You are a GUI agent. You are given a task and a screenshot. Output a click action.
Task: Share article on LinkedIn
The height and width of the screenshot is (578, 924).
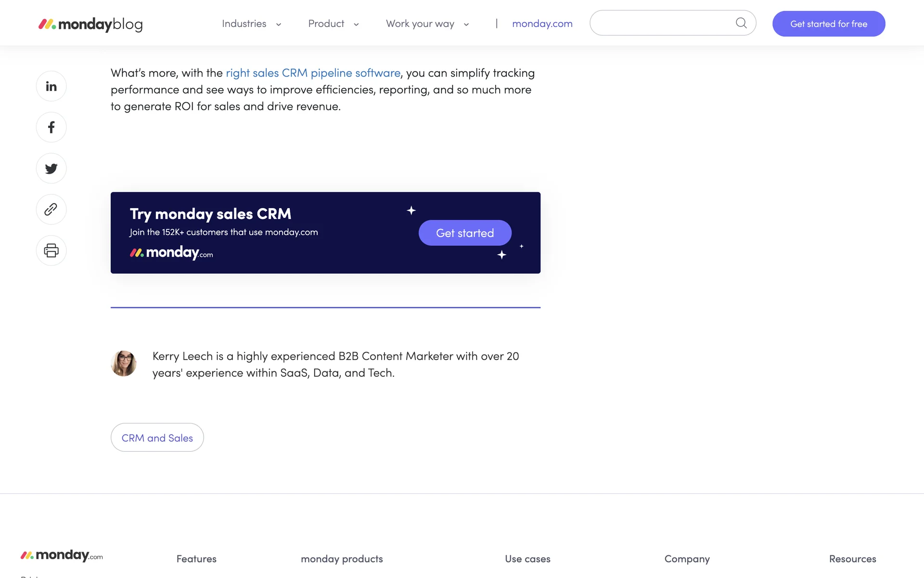point(51,86)
